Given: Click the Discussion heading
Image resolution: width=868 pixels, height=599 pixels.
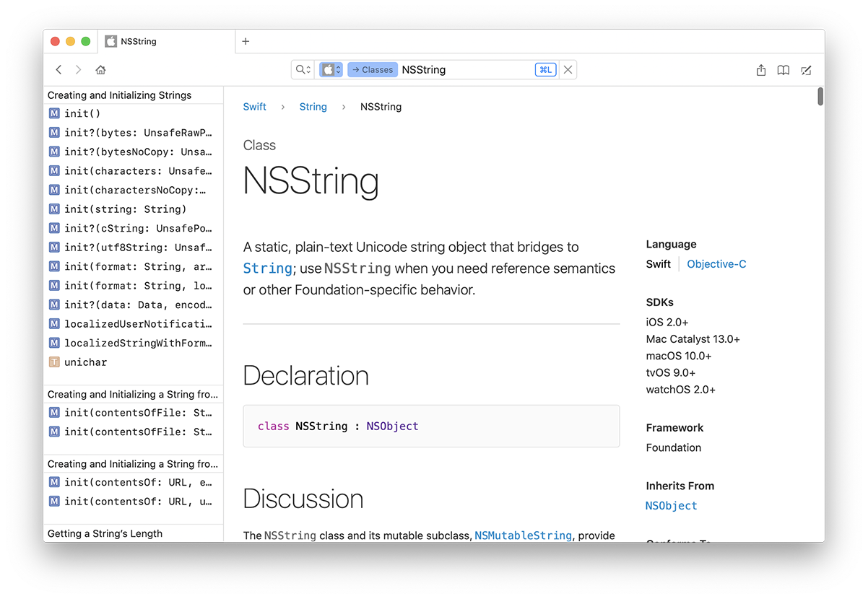Looking at the screenshot, I should tap(303, 499).
